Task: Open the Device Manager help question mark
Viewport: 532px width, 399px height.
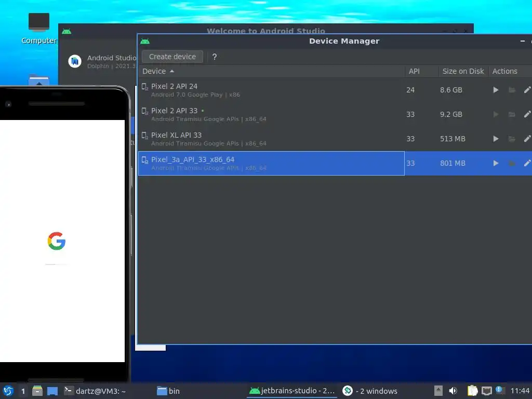Action: pos(215,57)
